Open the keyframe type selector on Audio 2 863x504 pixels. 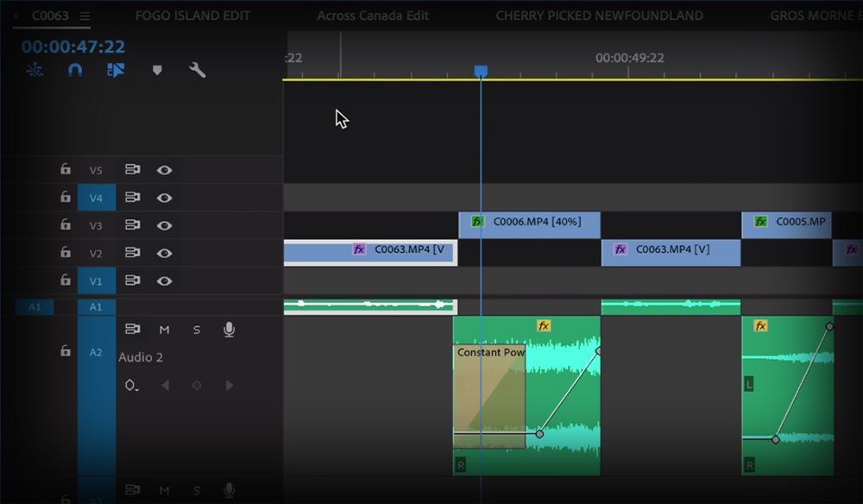tap(132, 386)
